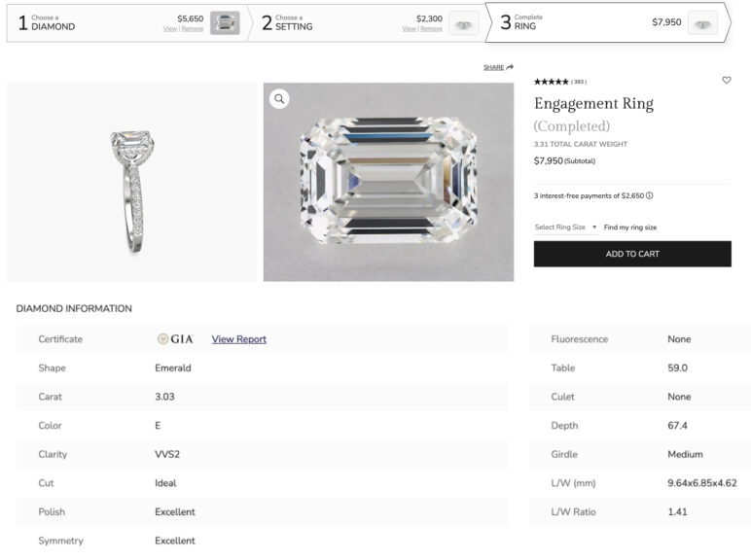The image size is (751, 560).
Task: Select the side-view ring image
Action: coord(132,182)
